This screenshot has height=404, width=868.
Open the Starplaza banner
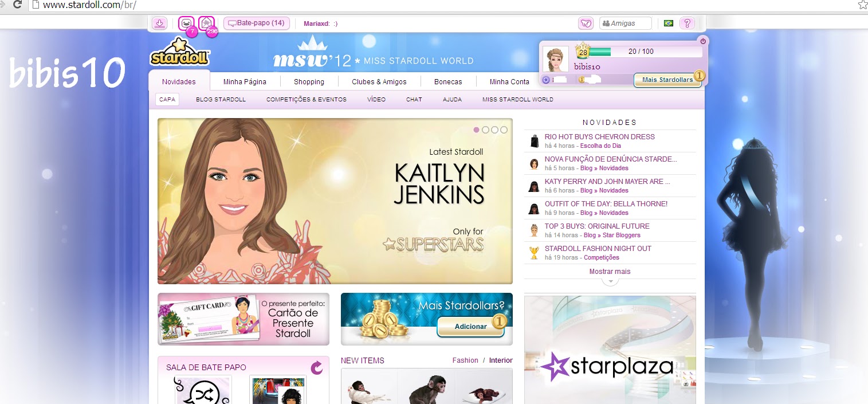pos(610,350)
